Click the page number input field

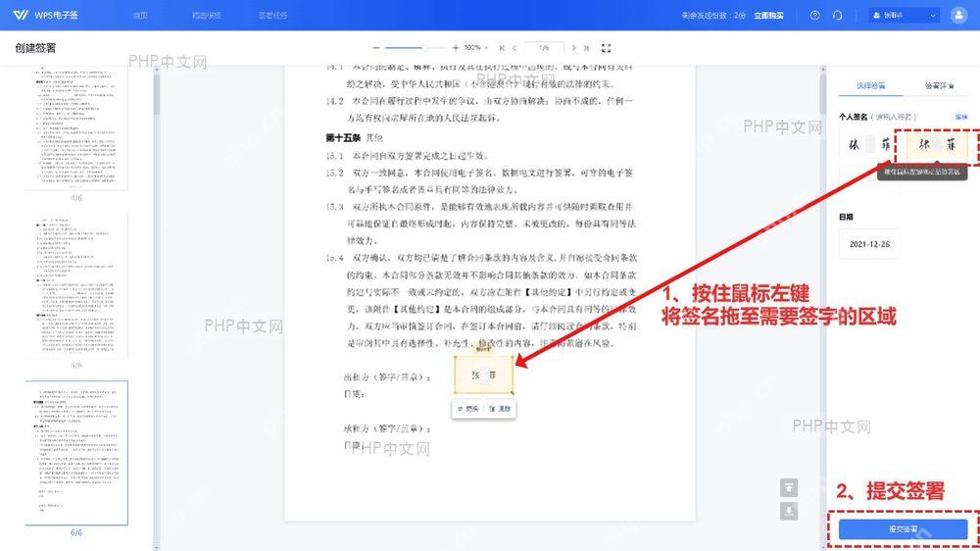pyautogui.click(x=544, y=48)
